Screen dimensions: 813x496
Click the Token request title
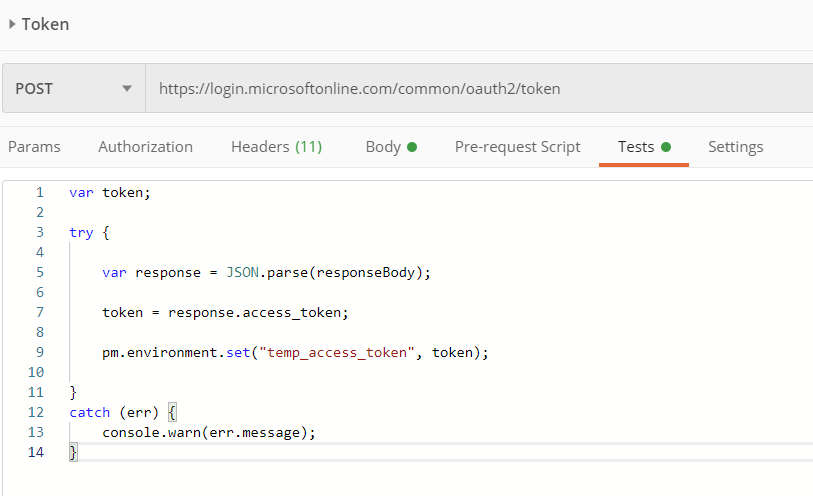45,24
